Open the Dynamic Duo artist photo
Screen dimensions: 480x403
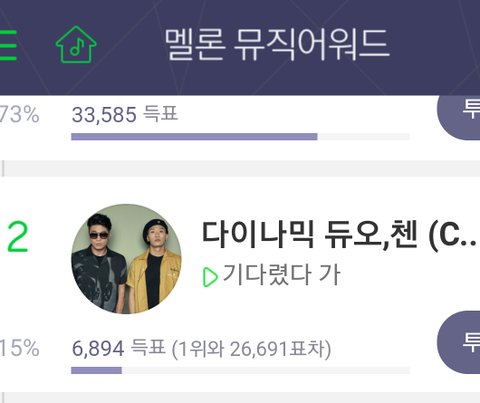(x=127, y=259)
